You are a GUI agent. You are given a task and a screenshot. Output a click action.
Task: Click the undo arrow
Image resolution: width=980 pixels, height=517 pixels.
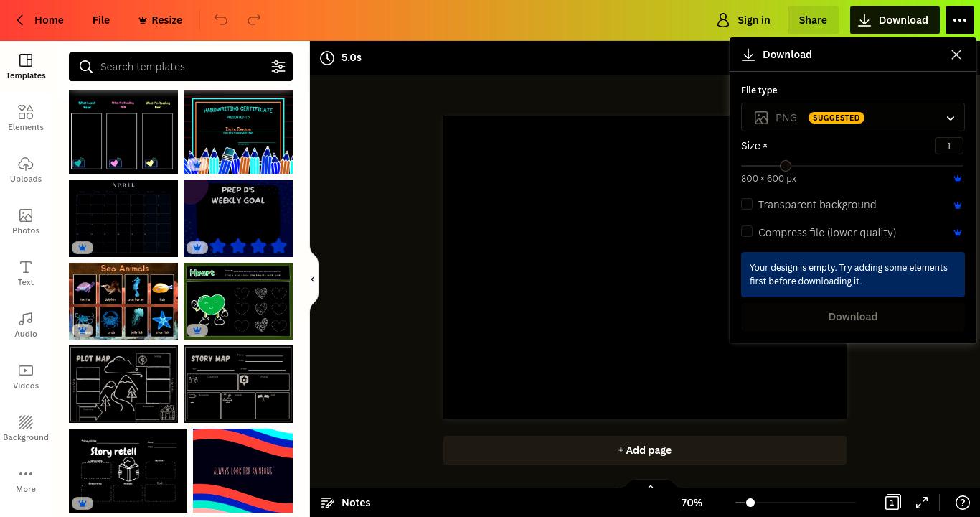221,20
